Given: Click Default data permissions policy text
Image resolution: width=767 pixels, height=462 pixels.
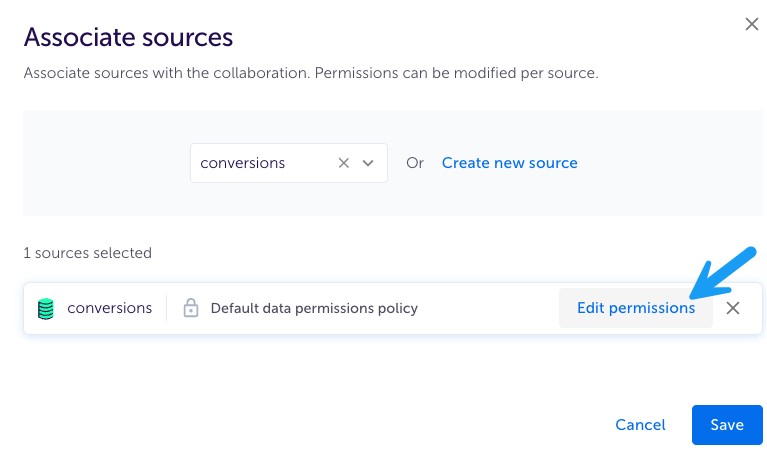Looking at the screenshot, I should point(314,308).
